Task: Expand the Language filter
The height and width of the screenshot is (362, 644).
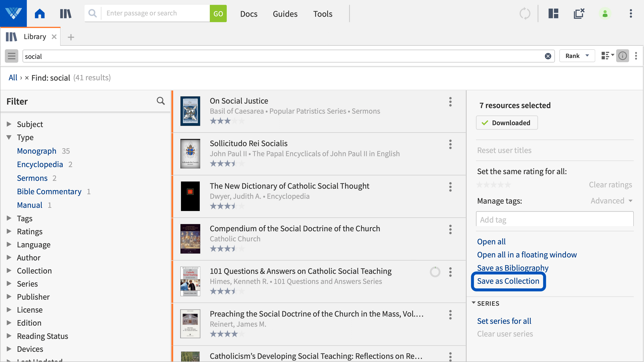Action: click(9, 244)
